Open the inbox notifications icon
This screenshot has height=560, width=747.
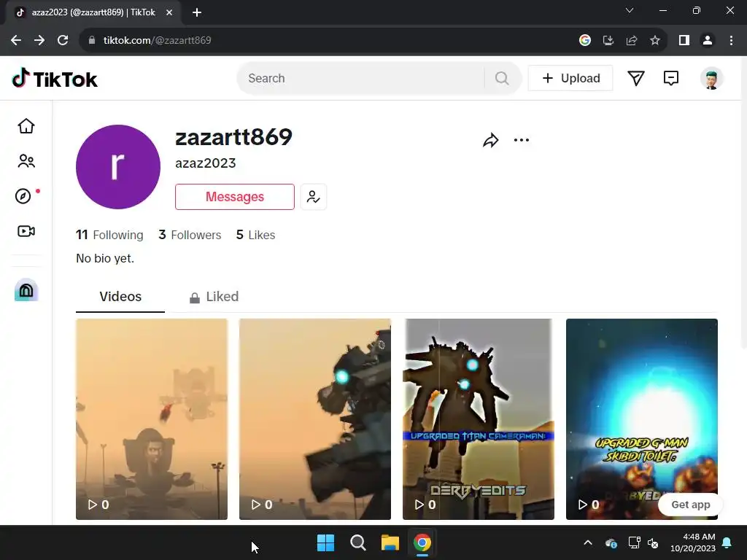pos(671,78)
